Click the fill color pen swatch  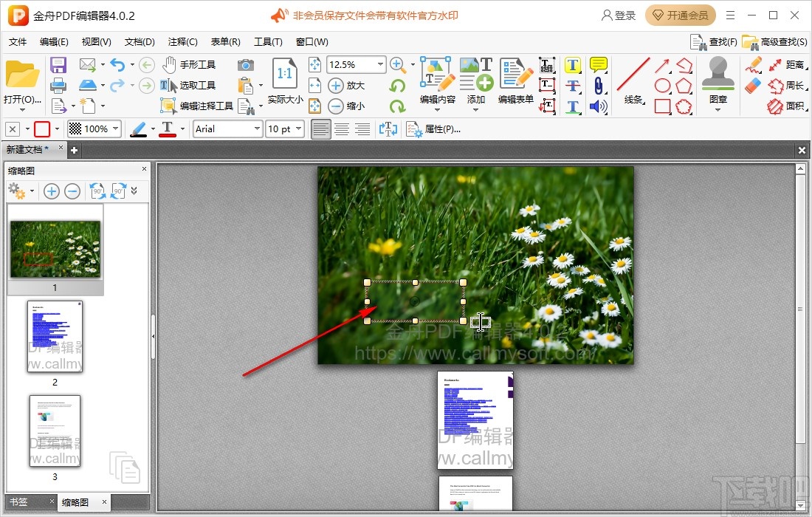click(138, 129)
